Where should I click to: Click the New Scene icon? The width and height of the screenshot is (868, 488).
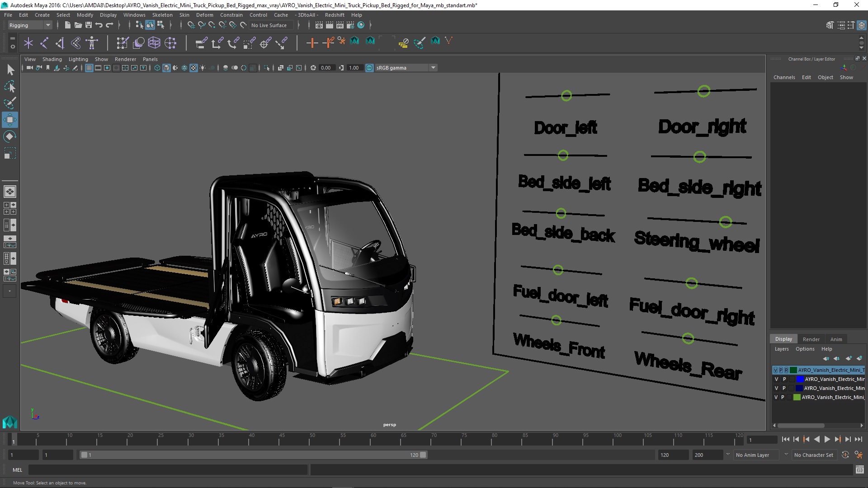pos(67,25)
